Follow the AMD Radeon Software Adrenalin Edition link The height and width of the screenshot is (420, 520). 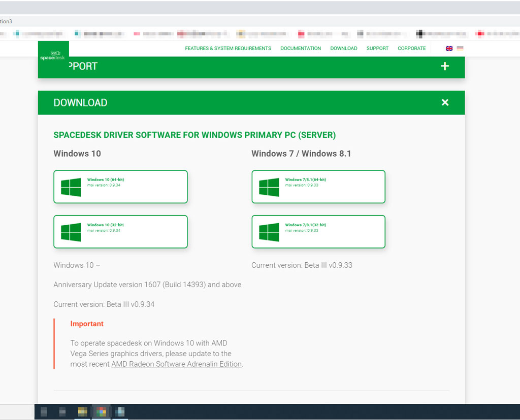(176, 364)
